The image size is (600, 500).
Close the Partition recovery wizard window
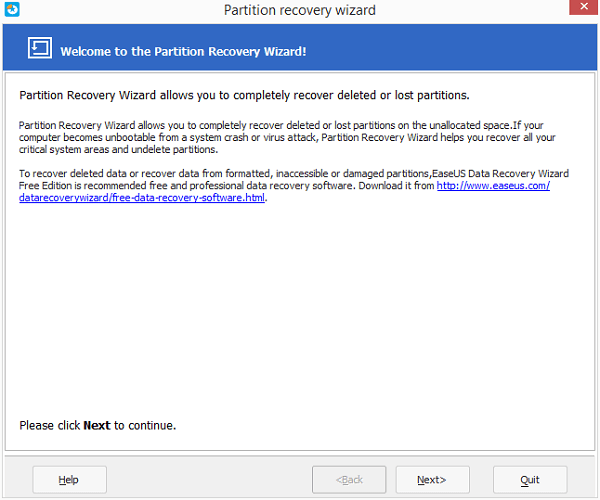click(x=584, y=7)
